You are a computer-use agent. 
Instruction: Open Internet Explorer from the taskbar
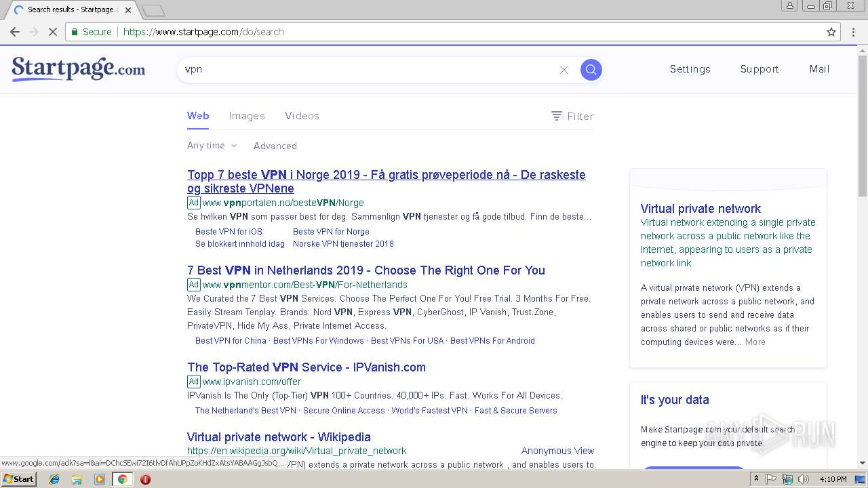pos(54,479)
